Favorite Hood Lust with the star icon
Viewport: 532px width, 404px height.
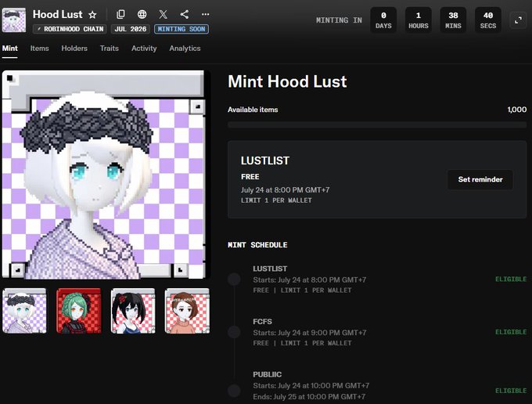click(92, 15)
